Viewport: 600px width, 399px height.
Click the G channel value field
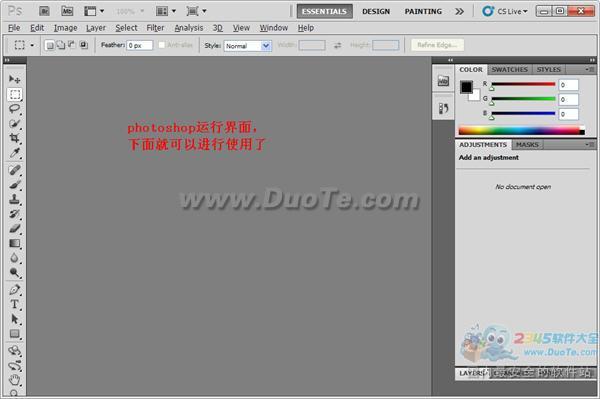coord(568,99)
